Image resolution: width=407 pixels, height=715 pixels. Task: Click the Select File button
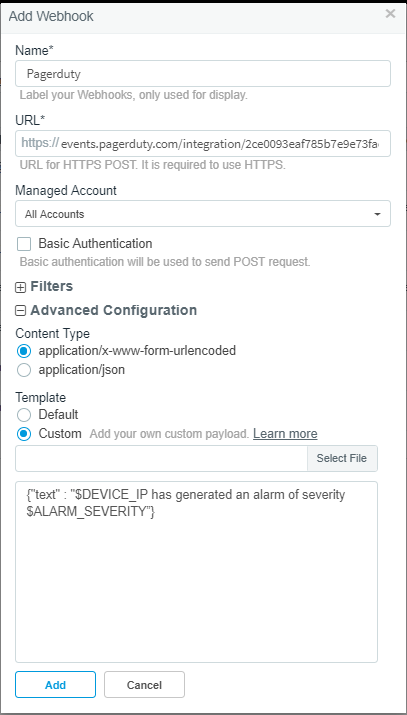tap(342, 458)
